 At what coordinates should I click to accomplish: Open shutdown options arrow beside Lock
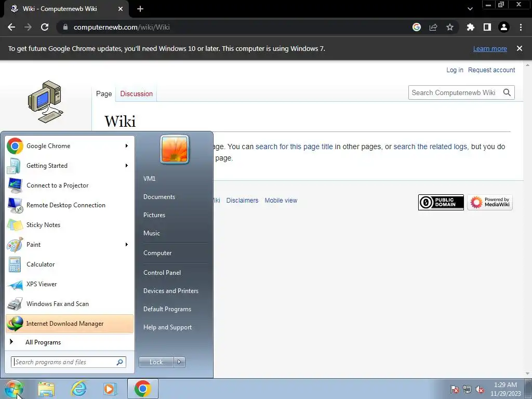179,362
